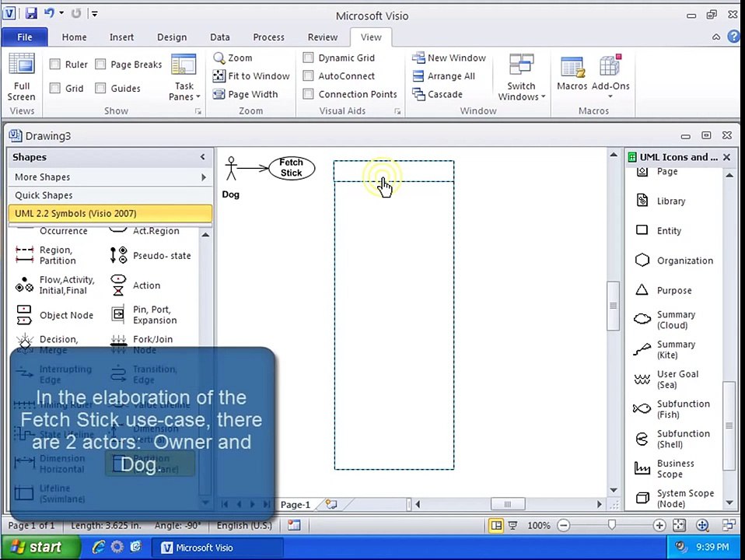Expand the More Shapes menu
Image resolution: width=745 pixels, height=560 pixels.
(x=110, y=177)
